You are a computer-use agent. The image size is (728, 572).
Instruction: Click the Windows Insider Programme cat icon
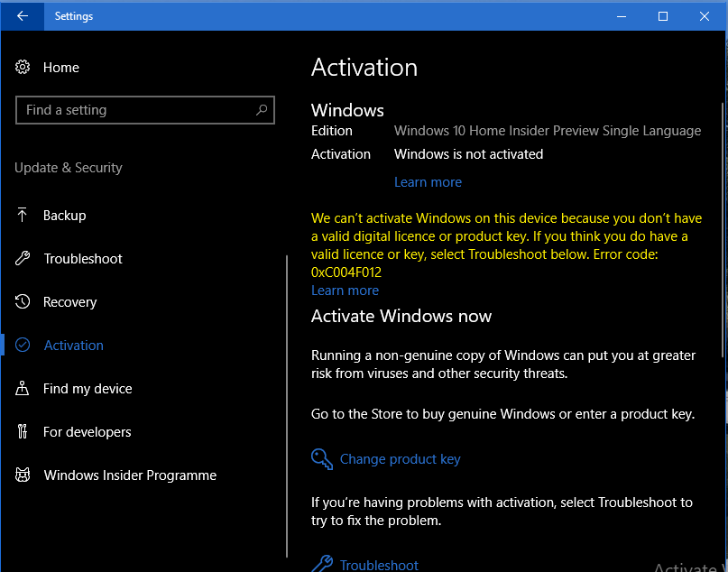pyautogui.click(x=23, y=475)
